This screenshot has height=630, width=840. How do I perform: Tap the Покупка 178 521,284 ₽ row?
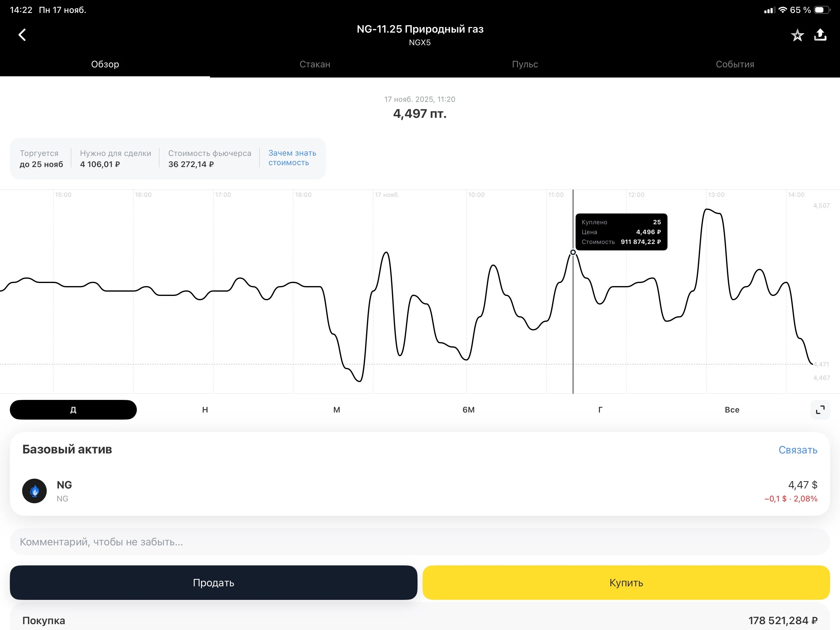click(420, 620)
